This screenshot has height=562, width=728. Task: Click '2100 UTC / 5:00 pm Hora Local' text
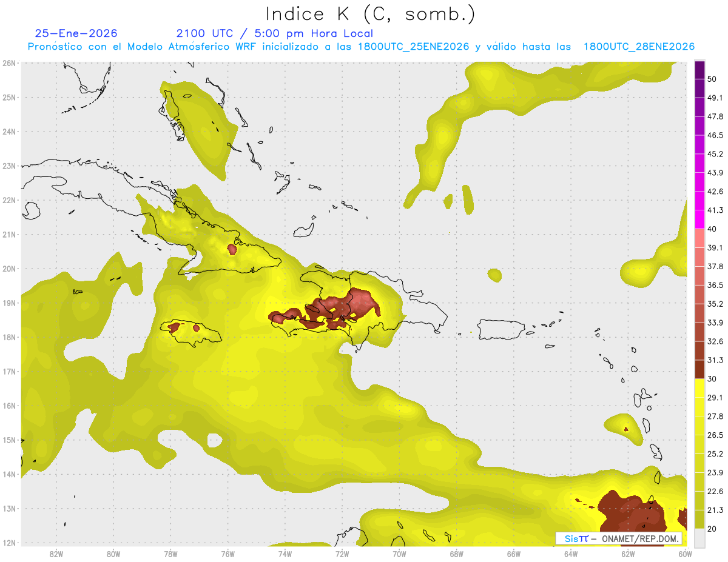pos(274,33)
